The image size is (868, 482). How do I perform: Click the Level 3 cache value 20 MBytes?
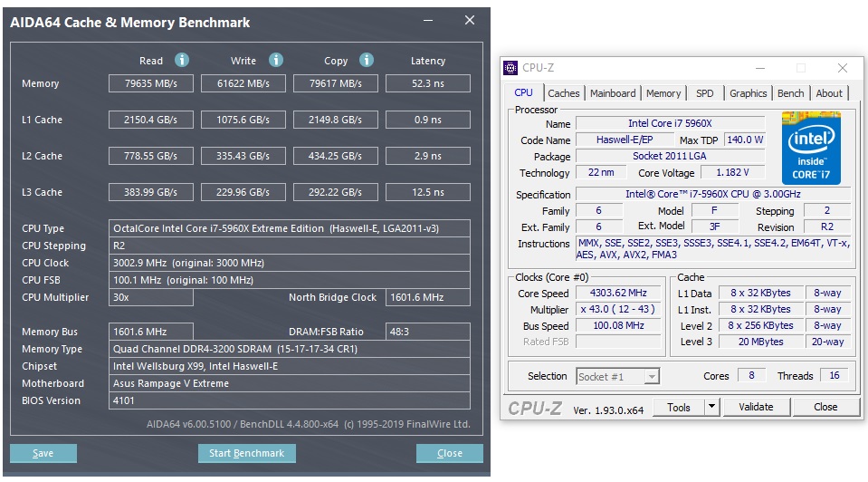(x=760, y=342)
